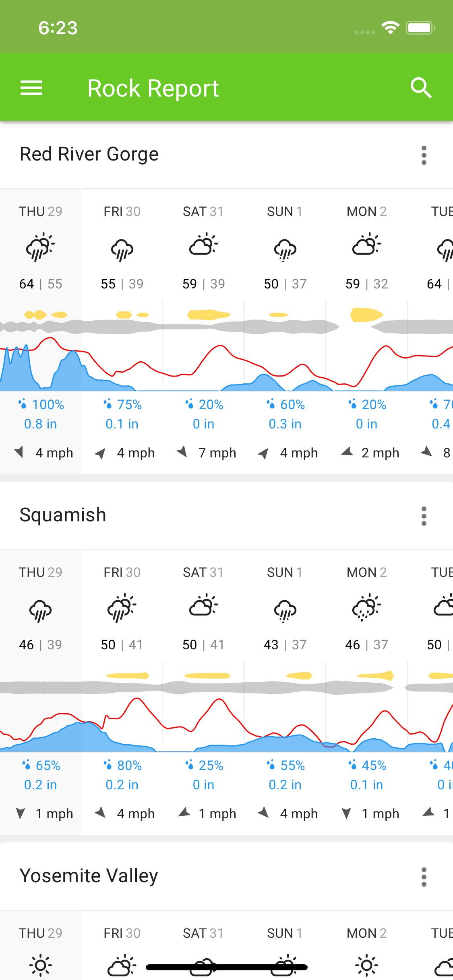Viewport: 453px width, 980px height.
Task: Select SUN 1 column in Squamish forecast
Action: pyautogui.click(x=285, y=572)
